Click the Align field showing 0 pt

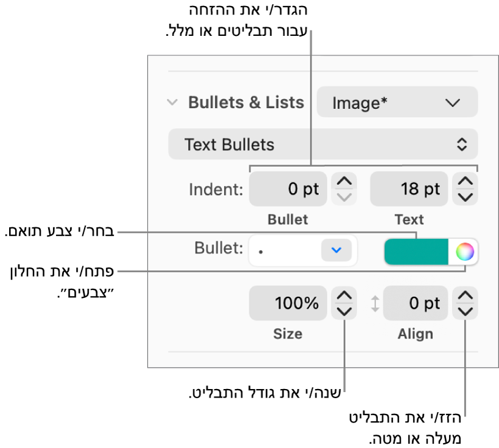click(x=415, y=303)
